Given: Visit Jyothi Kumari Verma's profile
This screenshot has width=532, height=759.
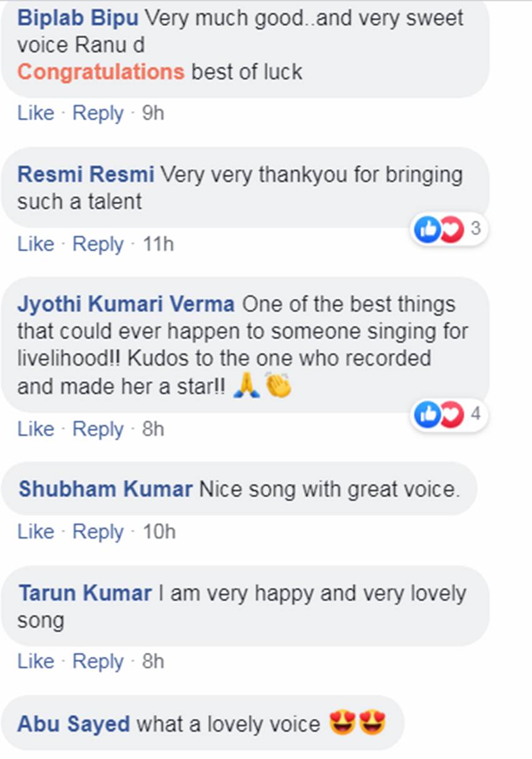Looking at the screenshot, I should coord(126,304).
